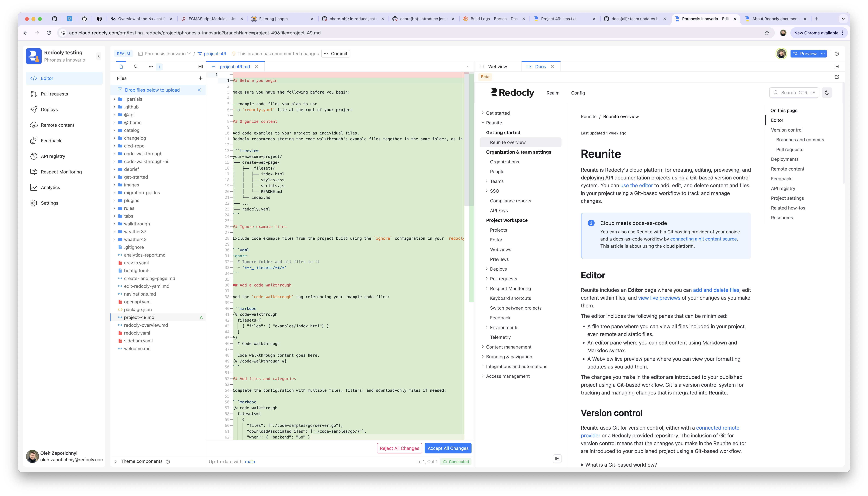Expand Get started in the docs navigation
The height and width of the screenshot is (496, 868).
pos(483,113)
